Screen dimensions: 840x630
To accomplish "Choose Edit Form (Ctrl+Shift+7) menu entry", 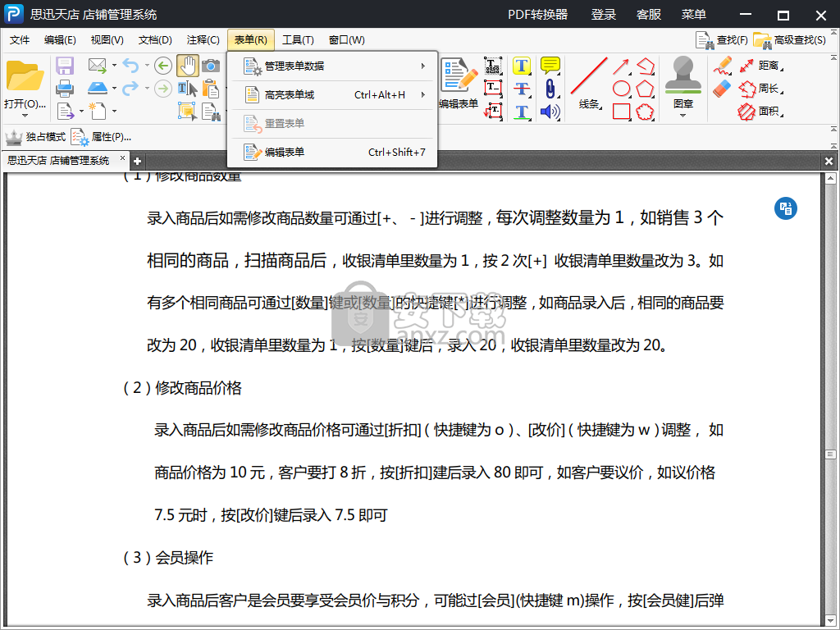I will pyautogui.click(x=333, y=152).
